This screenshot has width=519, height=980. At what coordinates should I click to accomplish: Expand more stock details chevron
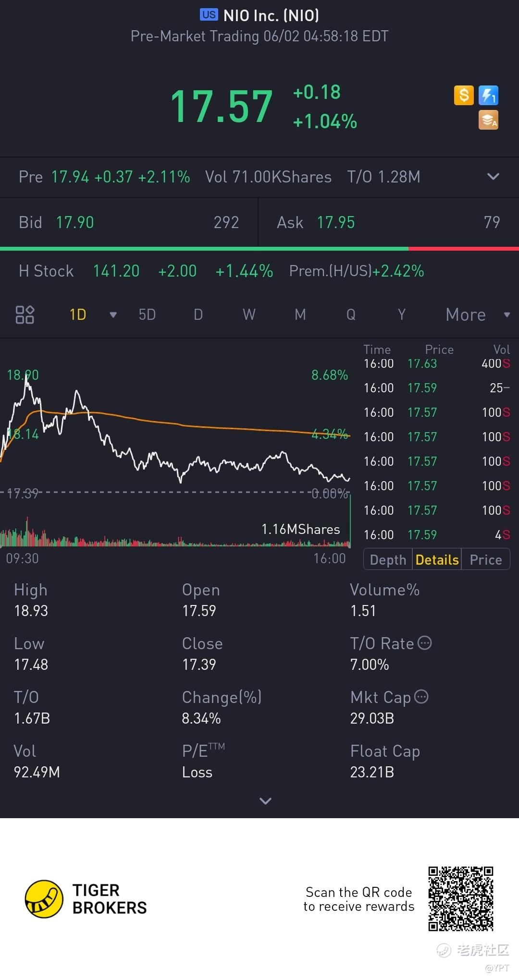[x=265, y=800]
